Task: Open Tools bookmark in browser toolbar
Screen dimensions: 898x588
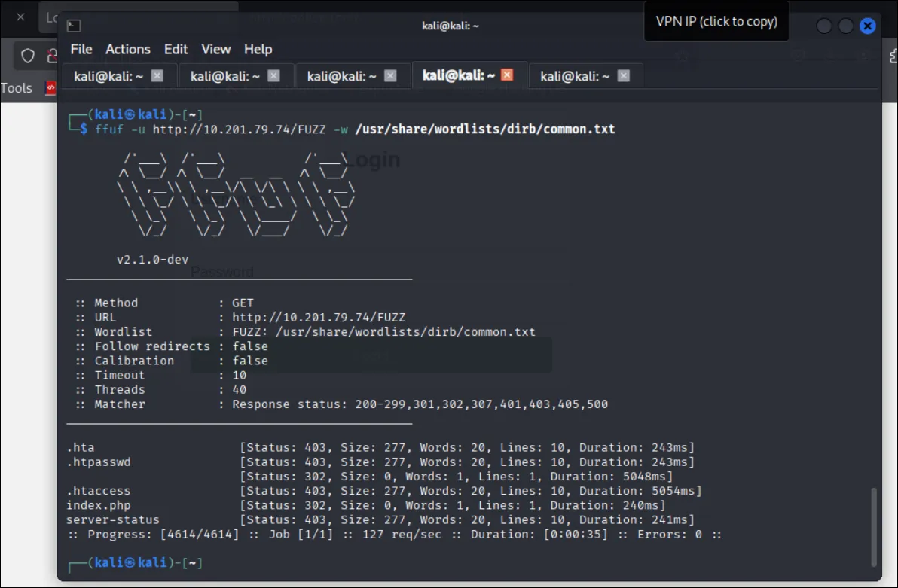Action: 16,88
